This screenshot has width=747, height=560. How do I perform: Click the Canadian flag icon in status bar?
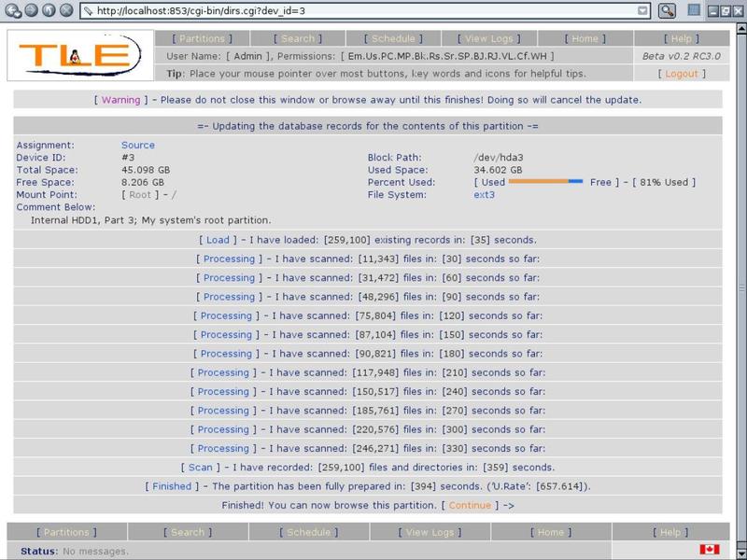tap(709, 551)
